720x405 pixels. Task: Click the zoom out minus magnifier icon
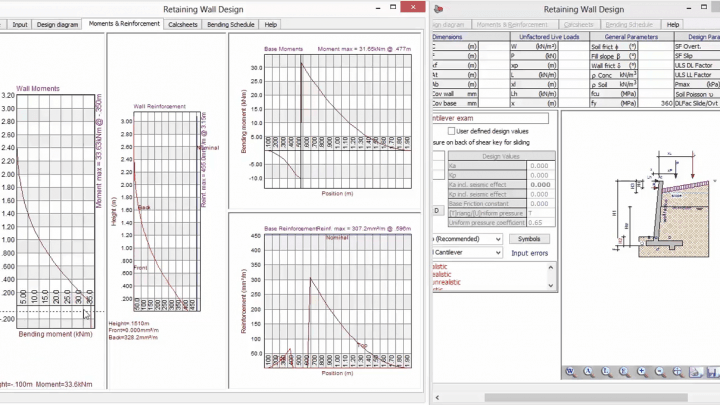(x=660, y=371)
